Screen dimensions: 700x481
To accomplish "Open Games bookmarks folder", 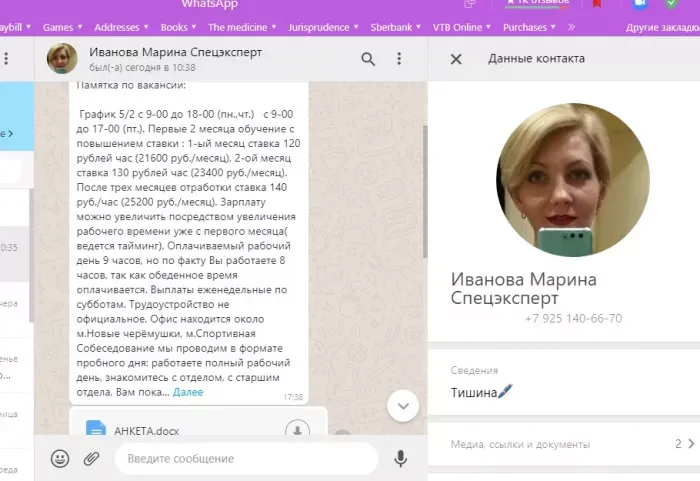I will pyautogui.click(x=62, y=27).
